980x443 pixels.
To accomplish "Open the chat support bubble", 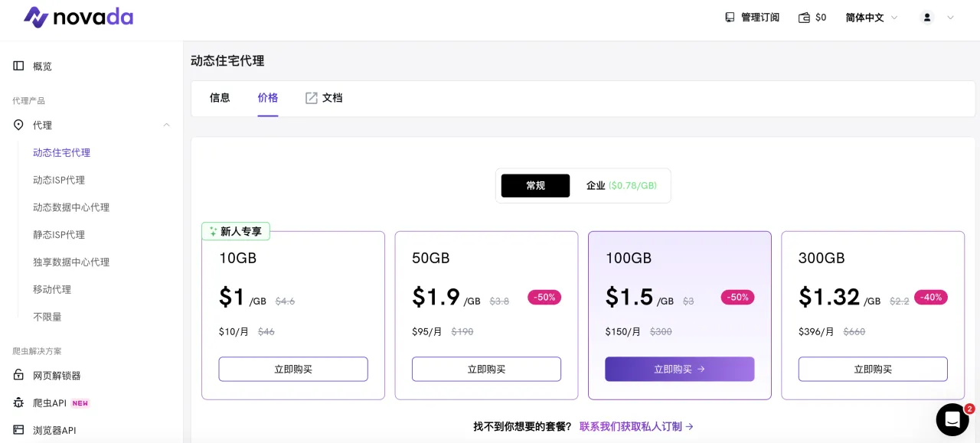I will pos(952,419).
